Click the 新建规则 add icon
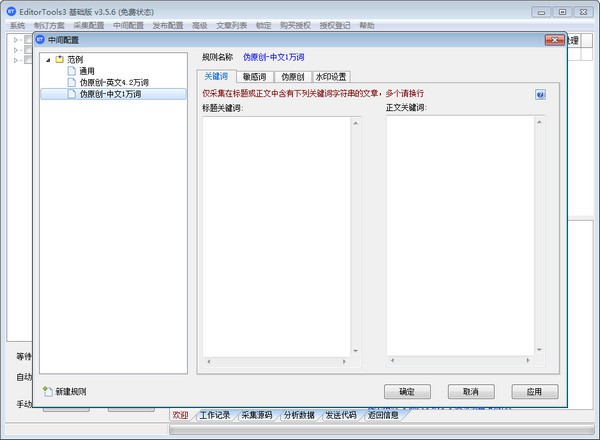 47,390
